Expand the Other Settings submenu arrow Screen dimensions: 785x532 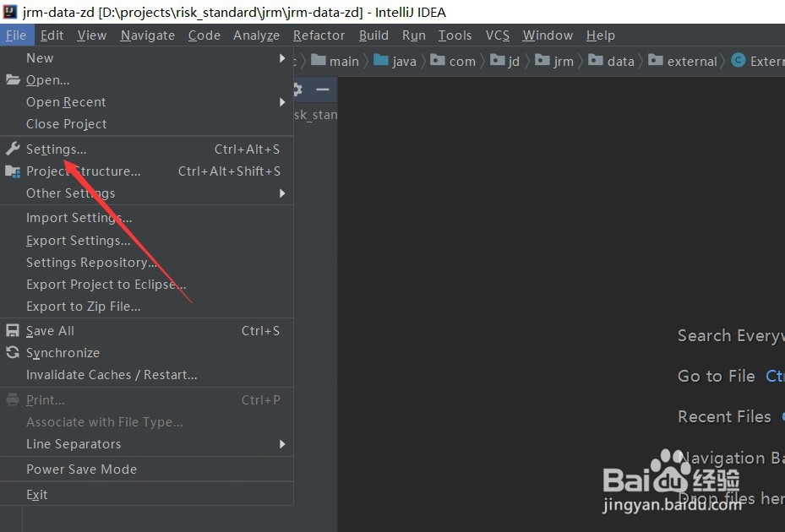[x=282, y=193]
